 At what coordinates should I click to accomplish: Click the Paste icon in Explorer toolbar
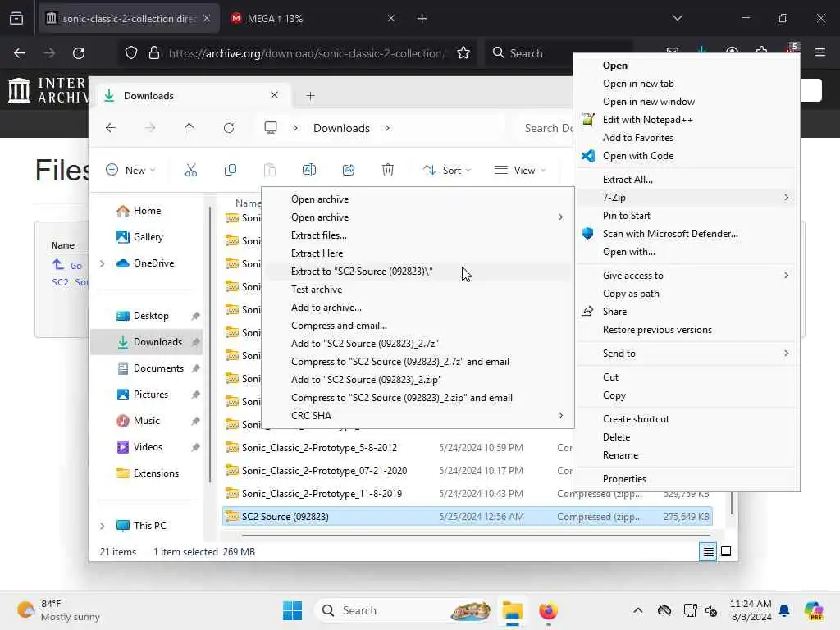pos(270,171)
